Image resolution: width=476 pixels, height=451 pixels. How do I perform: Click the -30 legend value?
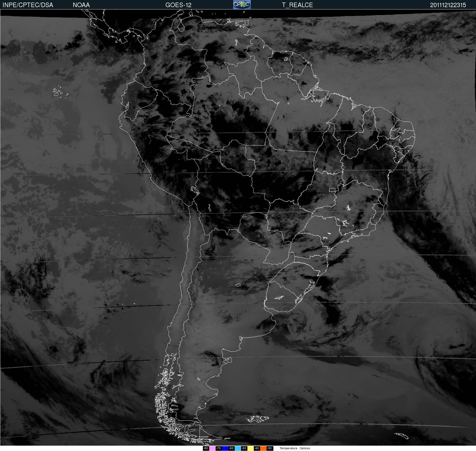tap(270, 448)
